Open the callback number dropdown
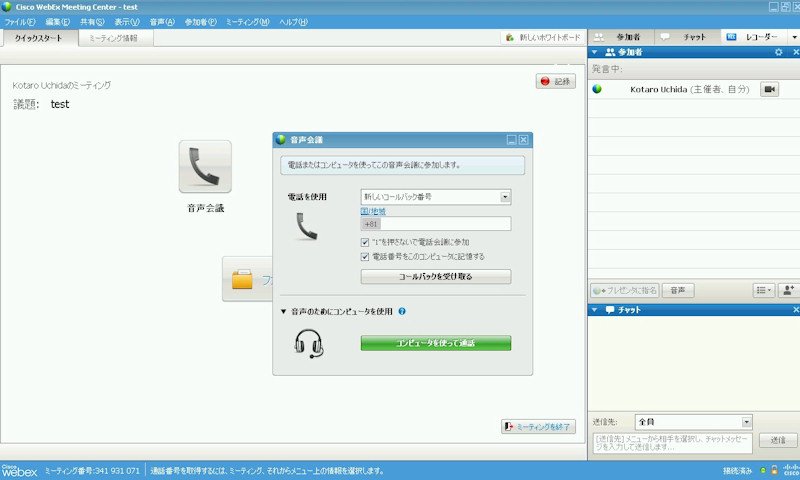 (505, 197)
